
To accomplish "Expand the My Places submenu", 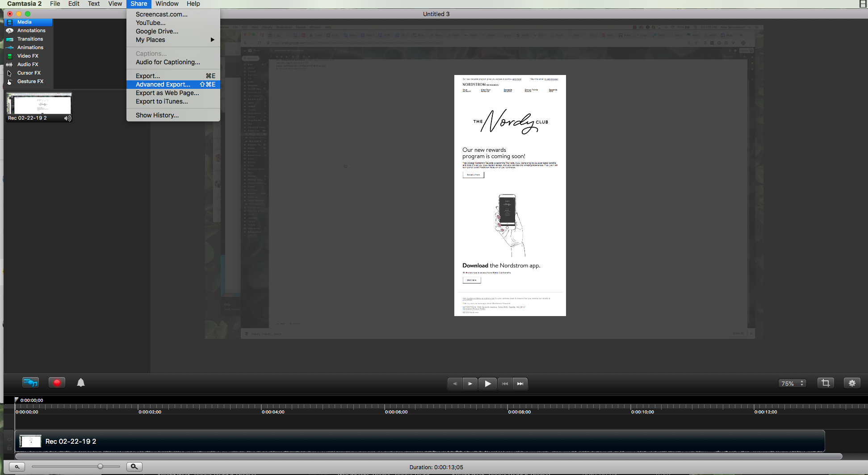I will [x=173, y=40].
